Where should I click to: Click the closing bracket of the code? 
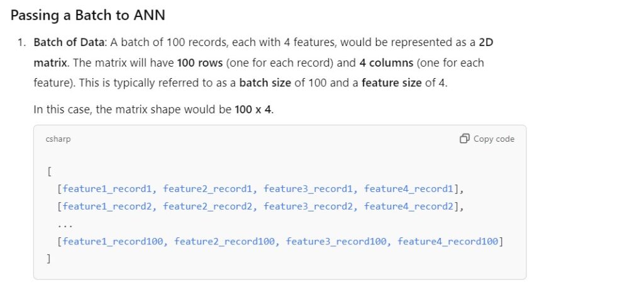48,258
